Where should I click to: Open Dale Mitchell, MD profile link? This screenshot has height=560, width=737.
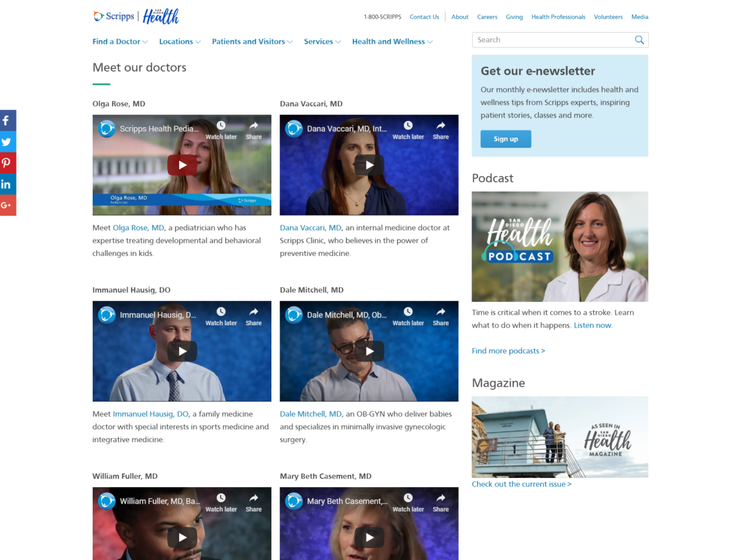click(311, 414)
